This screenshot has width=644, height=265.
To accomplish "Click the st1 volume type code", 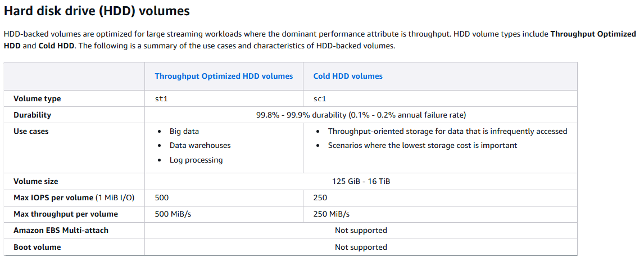I will click(x=161, y=99).
